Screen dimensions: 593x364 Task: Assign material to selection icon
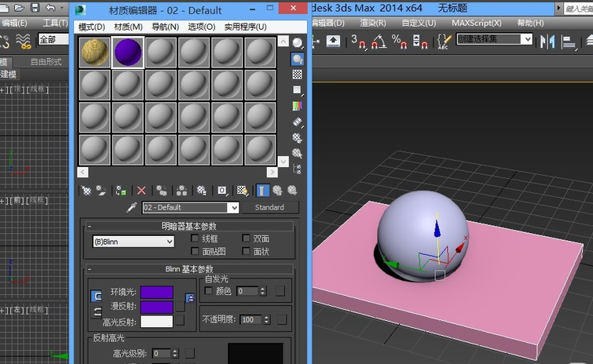click(121, 191)
